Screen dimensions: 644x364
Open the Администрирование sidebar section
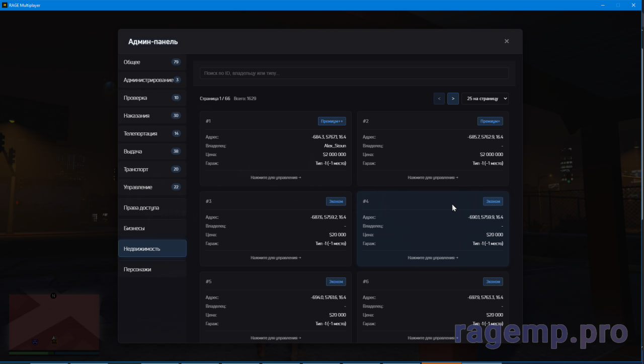(148, 80)
